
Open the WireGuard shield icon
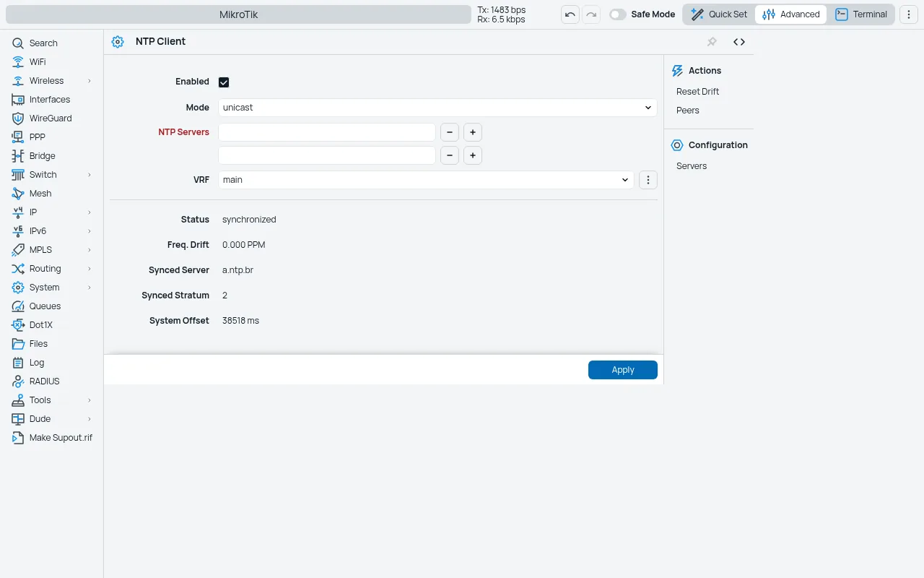pos(18,118)
